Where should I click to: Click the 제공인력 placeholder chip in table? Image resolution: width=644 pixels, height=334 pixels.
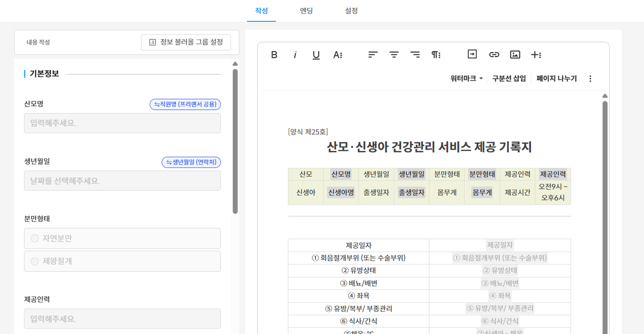tap(553, 174)
